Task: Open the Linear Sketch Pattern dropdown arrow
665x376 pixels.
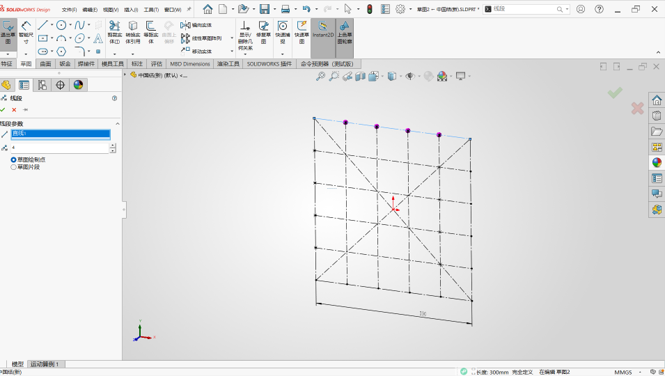Action: pyautogui.click(x=232, y=38)
